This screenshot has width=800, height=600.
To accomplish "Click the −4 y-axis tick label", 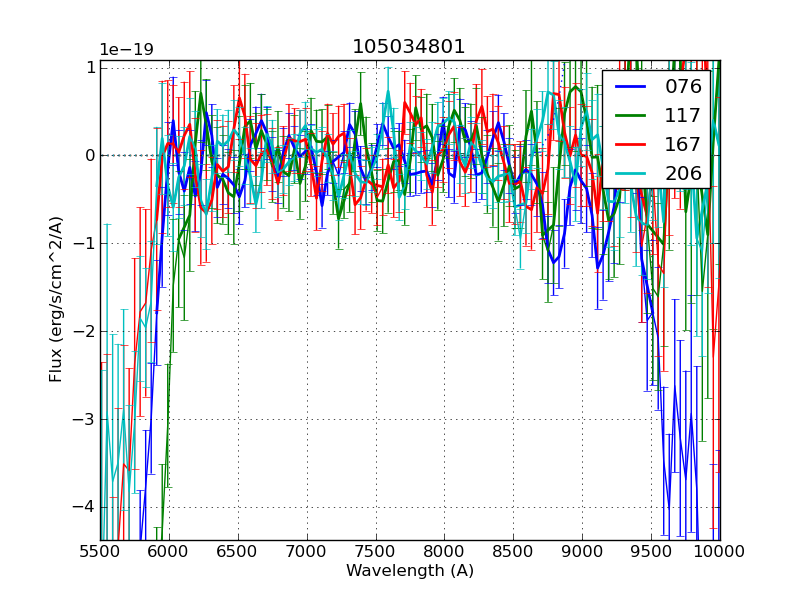I will pos(83,507).
